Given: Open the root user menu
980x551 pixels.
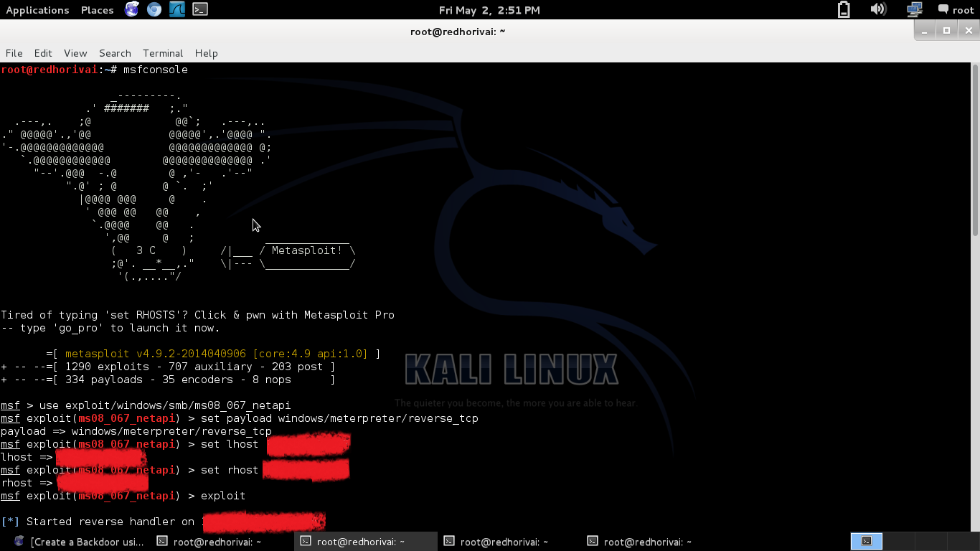Looking at the screenshot, I should [956, 10].
